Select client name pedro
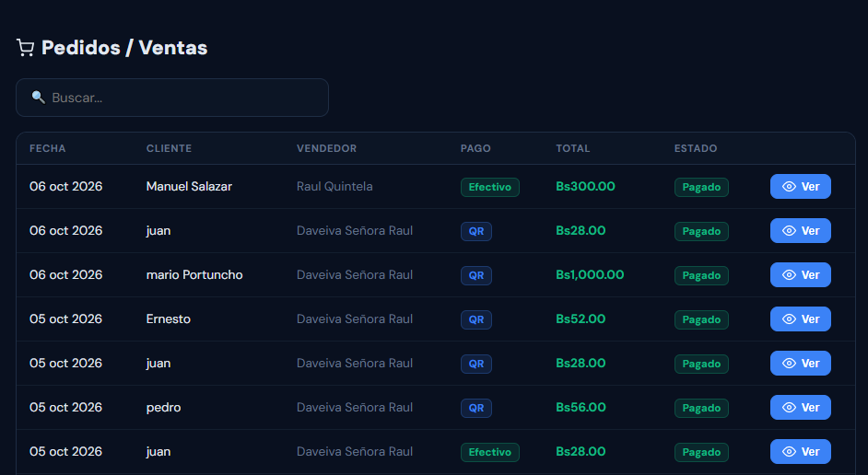868x475 pixels. [163, 408]
